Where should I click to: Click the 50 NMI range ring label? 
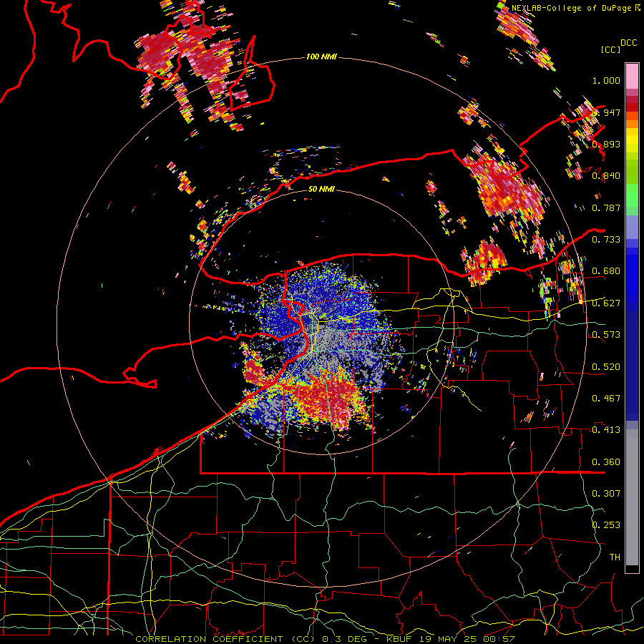tap(321, 189)
